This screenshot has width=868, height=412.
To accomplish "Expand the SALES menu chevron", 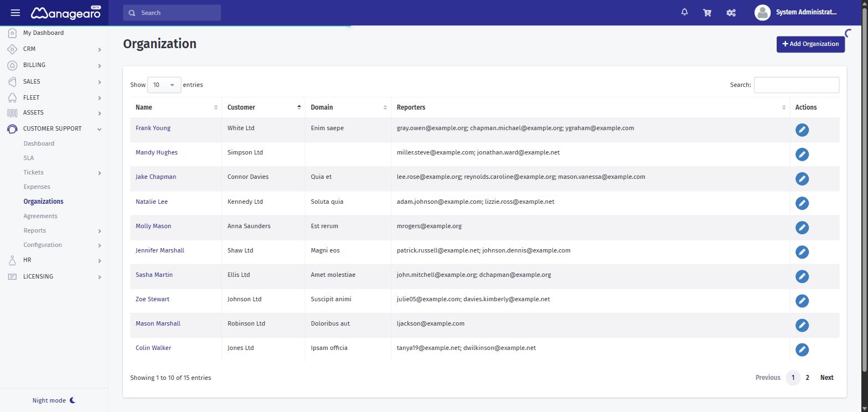I will click(100, 82).
